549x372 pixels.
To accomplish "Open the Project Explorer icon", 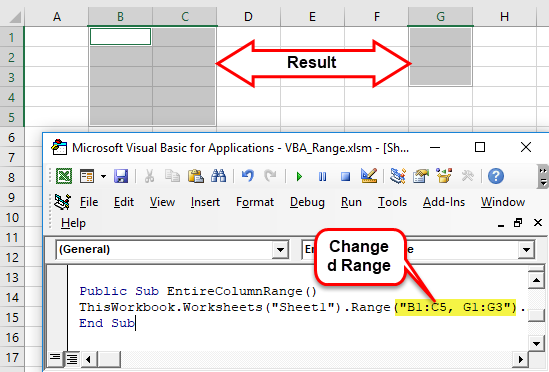I will coord(398,176).
